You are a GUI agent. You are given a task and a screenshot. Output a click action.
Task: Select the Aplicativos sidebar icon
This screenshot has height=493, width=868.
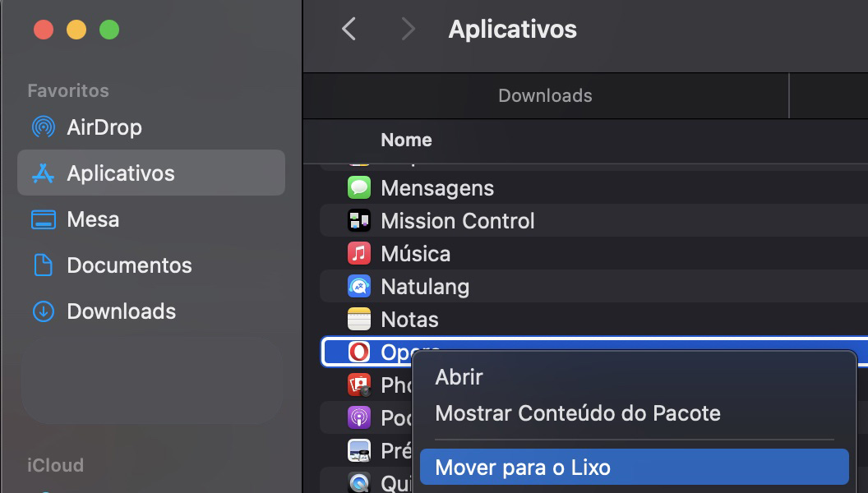(42, 173)
